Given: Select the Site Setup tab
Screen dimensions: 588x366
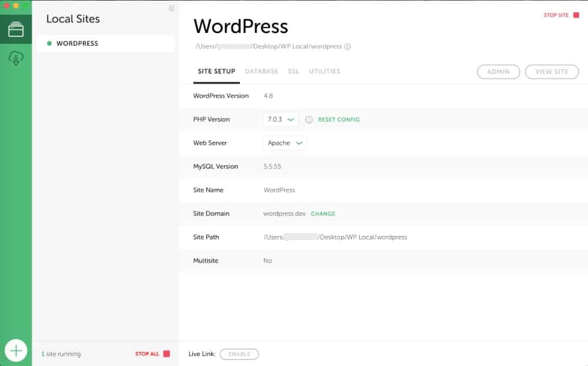Looking at the screenshot, I should 216,71.
